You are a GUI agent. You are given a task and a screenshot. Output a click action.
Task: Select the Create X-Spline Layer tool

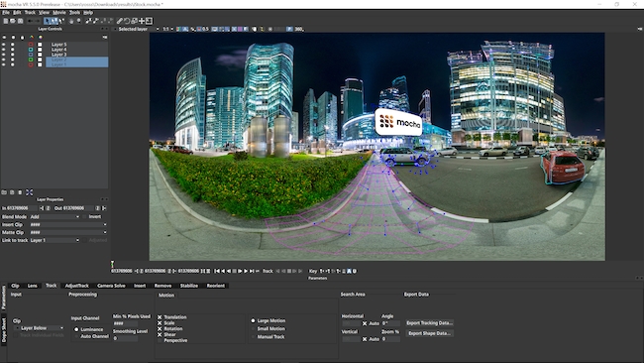coord(88,21)
